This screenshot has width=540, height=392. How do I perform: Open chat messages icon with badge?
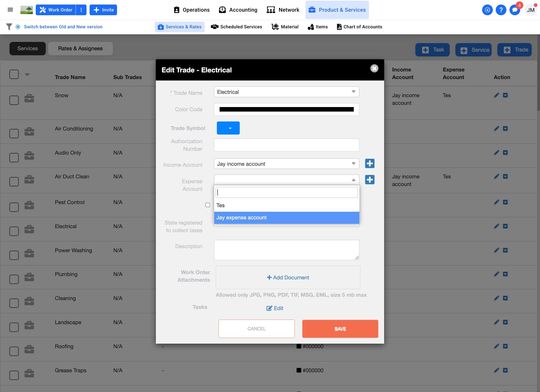pyautogui.click(x=515, y=10)
